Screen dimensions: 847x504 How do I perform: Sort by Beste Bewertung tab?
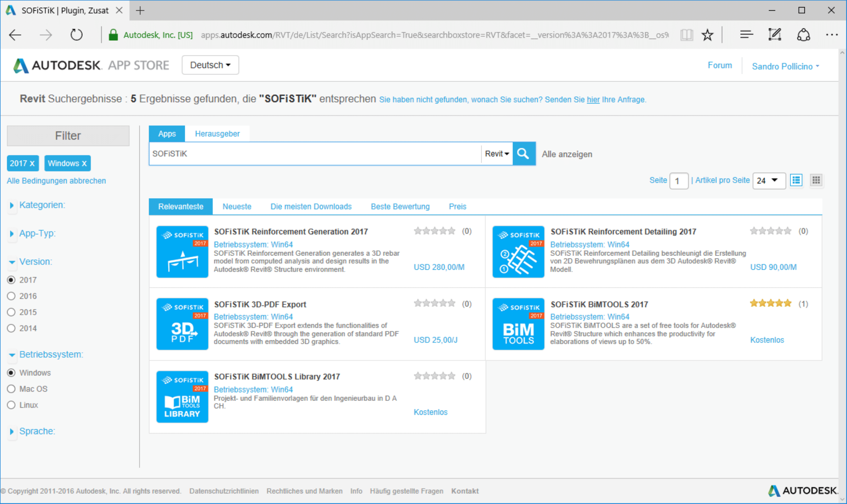point(400,206)
